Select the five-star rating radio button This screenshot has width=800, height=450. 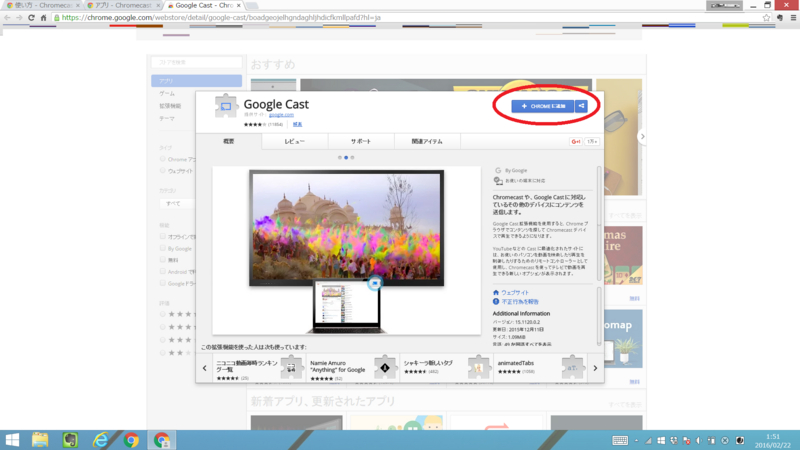coord(163,314)
